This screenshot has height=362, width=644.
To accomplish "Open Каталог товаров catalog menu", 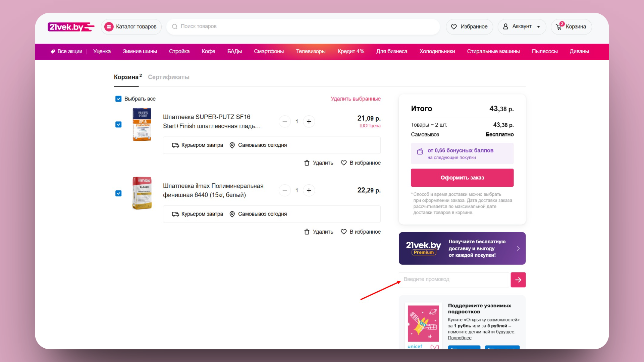I will click(131, 27).
